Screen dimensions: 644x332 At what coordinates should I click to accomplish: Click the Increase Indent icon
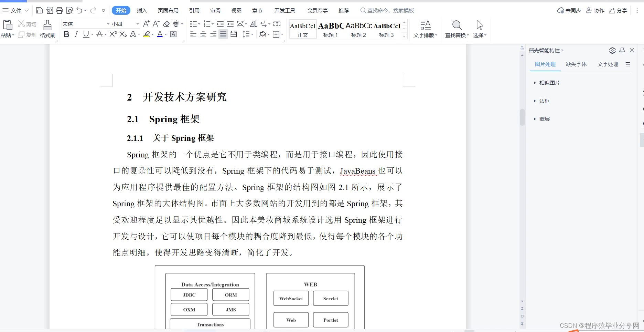[x=230, y=24]
